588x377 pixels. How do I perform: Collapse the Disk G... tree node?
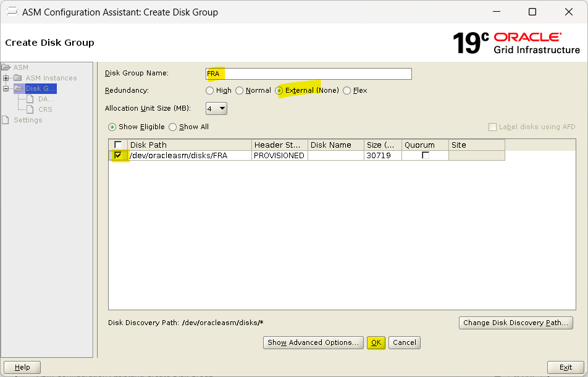6,88
